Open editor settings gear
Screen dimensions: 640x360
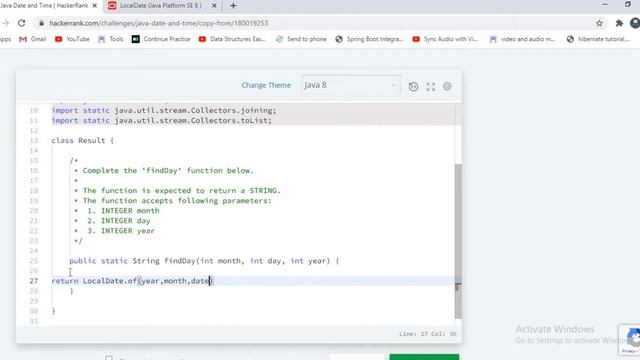[447, 86]
